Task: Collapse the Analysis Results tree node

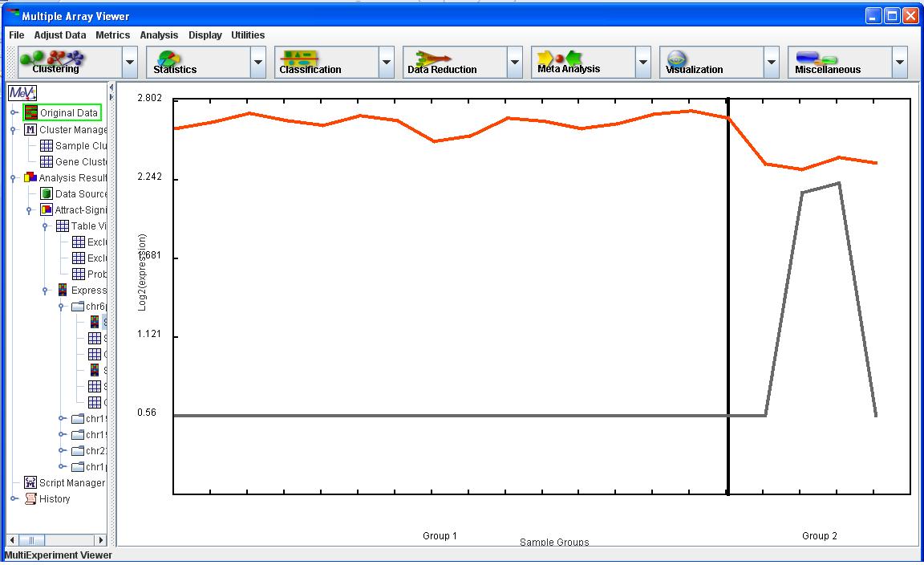Action: click(14, 178)
